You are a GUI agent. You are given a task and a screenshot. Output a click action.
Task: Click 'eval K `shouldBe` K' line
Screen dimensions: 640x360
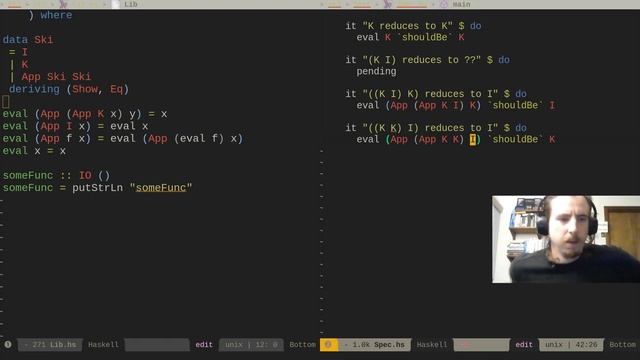pos(410,37)
